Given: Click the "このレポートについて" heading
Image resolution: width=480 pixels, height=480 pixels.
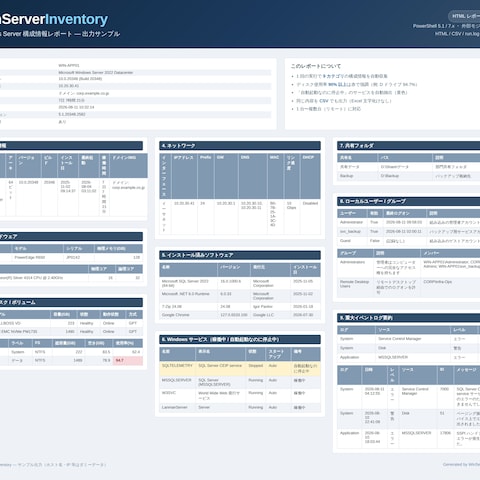Looking at the screenshot, I should 316,66.
